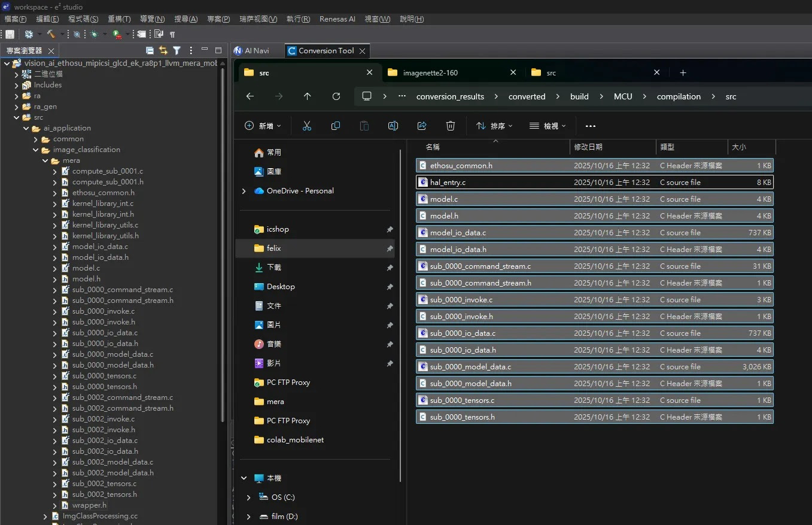Image resolution: width=812 pixels, height=525 pixels.
Task: Expand the OS (C:) drive node
Action: (249, 497)
